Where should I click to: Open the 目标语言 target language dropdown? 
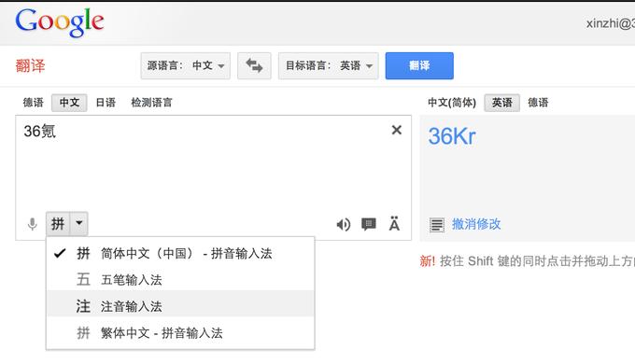pos(329,65)
